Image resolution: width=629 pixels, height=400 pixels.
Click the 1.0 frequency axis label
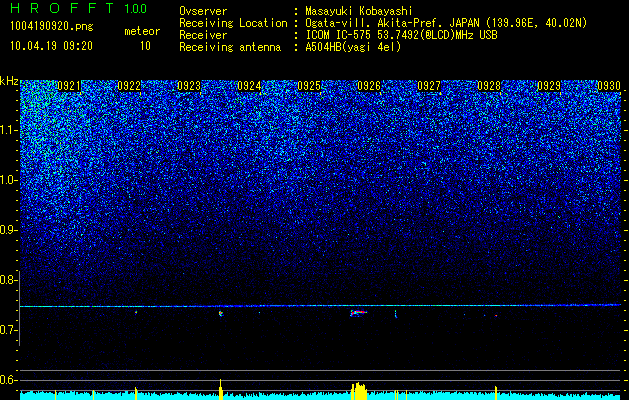click(9, 181)
